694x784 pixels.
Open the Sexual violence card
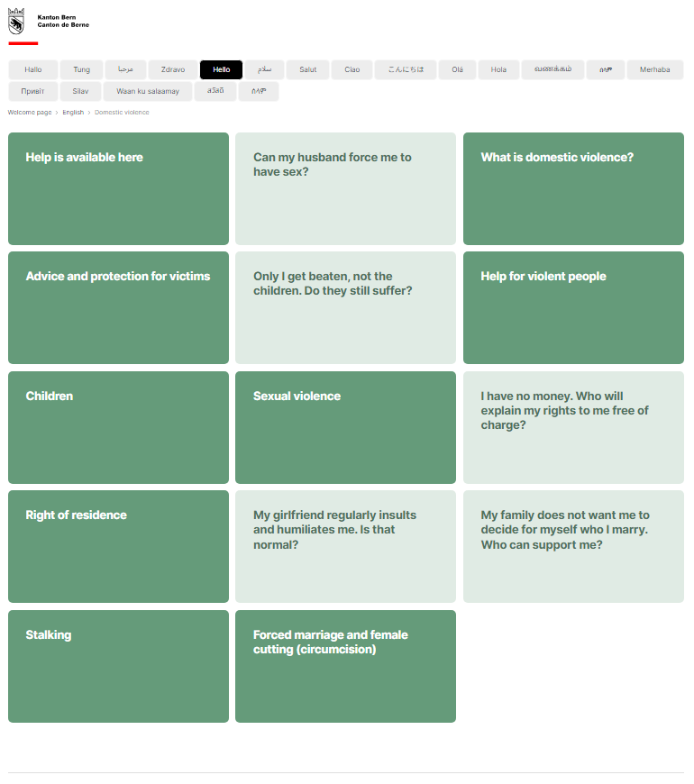pyautogui.click(x=345, y=427)
